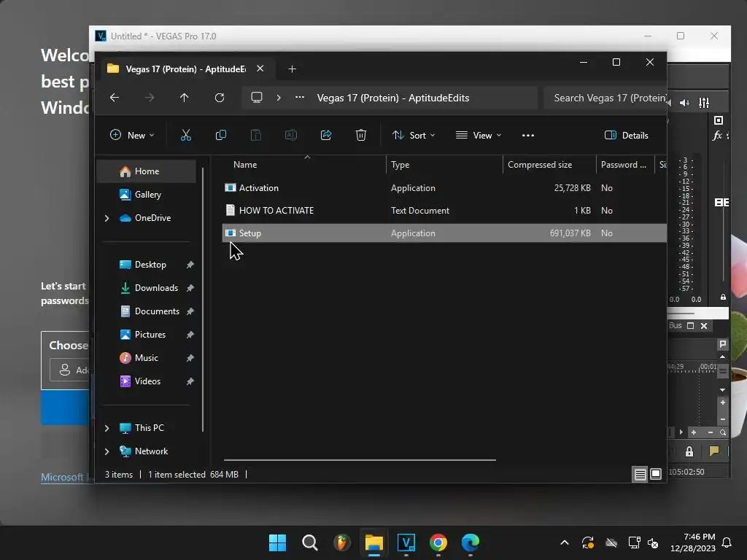The image size is (747, 560).
Task: Go back with the left arrow
Action: point(115,98)
